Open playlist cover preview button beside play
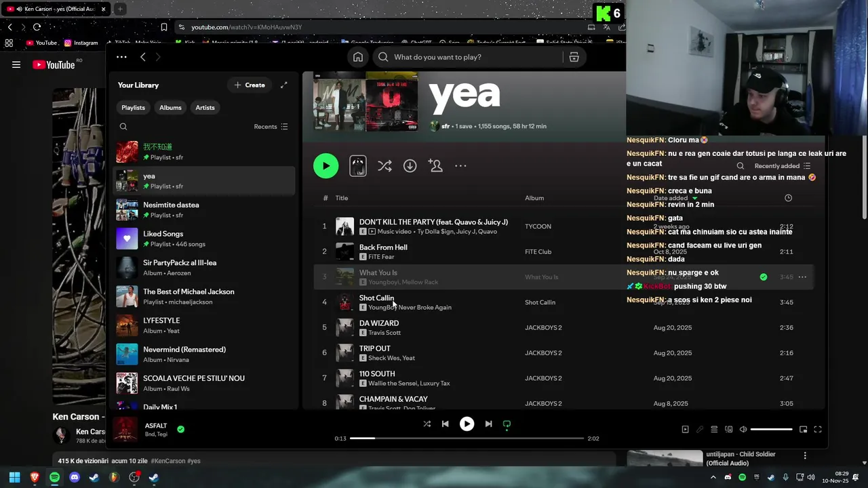Image resolution: width=868 pixels, height=488 pixels. click(358, 166)
